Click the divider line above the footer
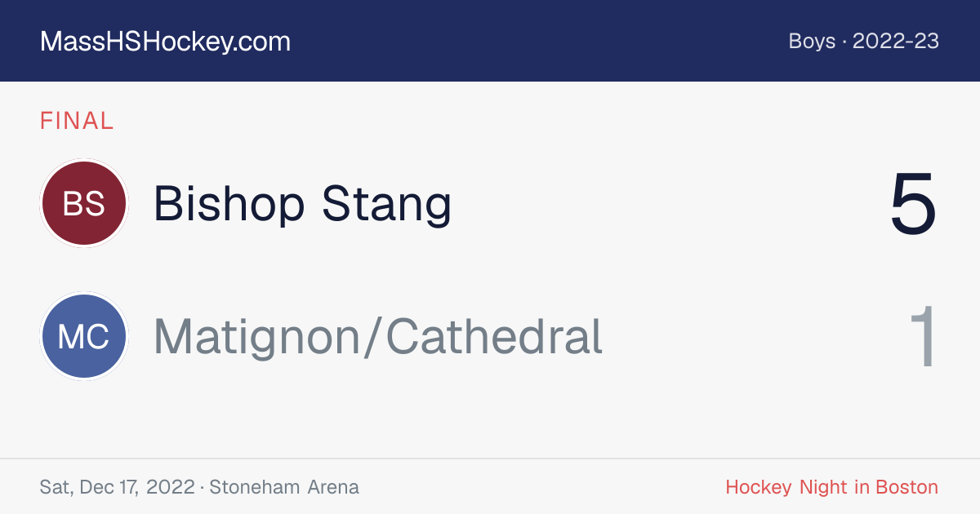 point(490,459)
